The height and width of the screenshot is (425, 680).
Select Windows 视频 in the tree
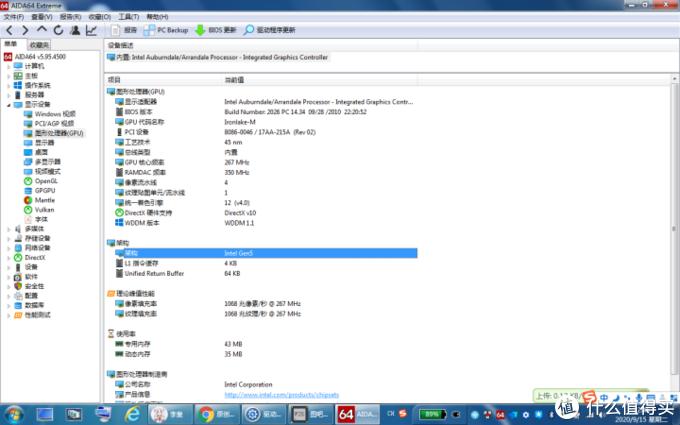click(x=50, y=114)
